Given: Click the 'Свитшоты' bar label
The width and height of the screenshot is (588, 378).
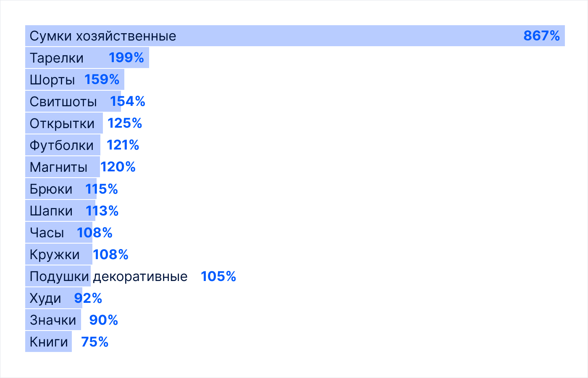Looking at the screenshot, I should pyautogui.click(x=63, y=102).
